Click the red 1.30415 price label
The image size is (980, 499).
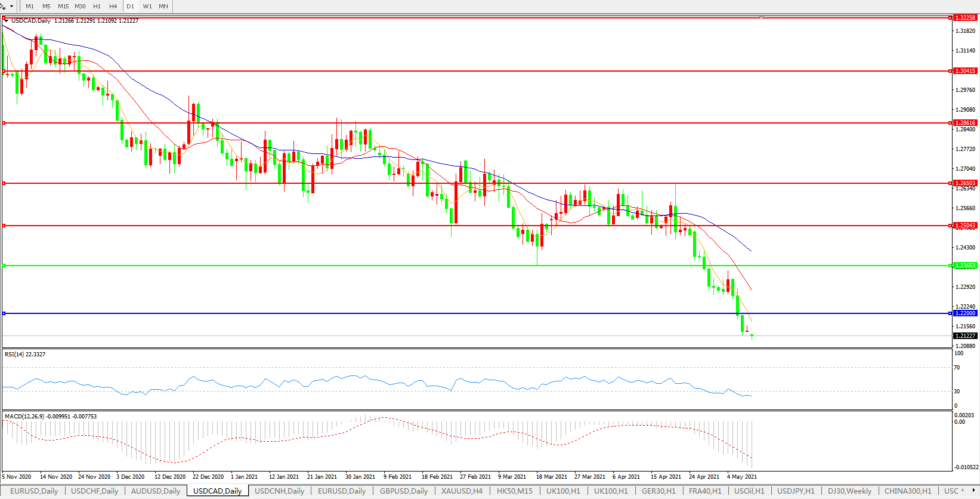point(965,71)
